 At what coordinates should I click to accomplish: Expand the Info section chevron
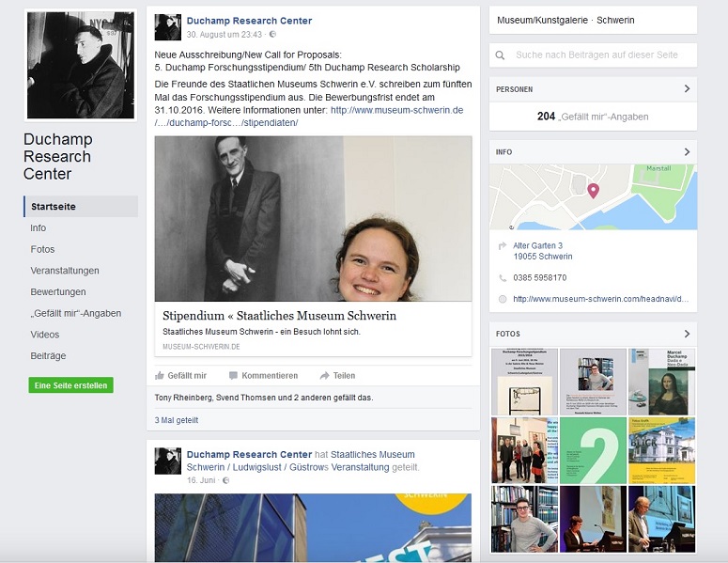[688, 152]
